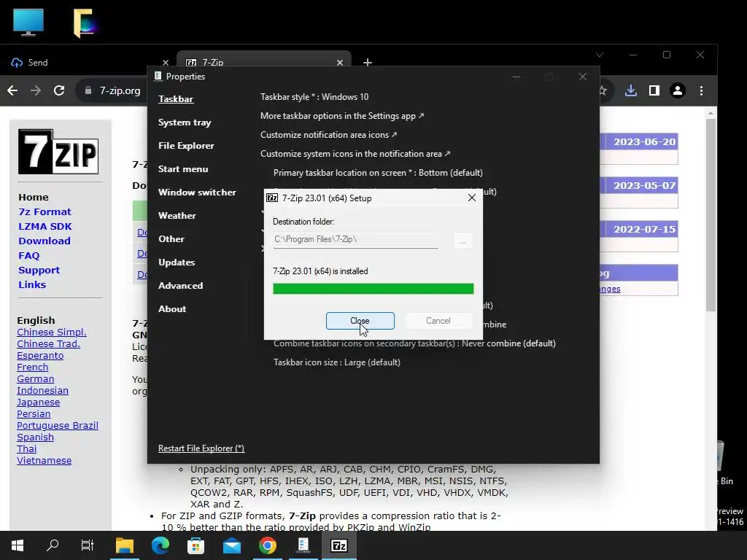The image size is (747, 560).
Task: Click the browser page vertical scrollbar
Action: [x=711, y=214]
